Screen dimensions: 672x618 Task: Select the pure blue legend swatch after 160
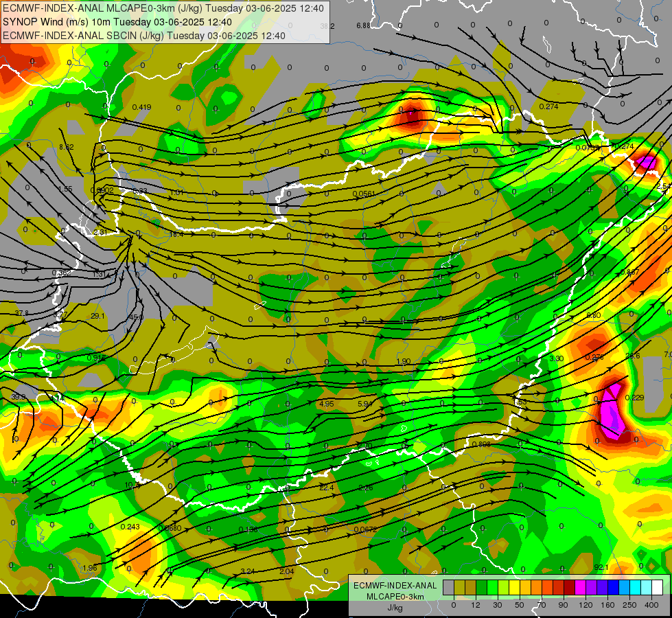tap(614, 588)
